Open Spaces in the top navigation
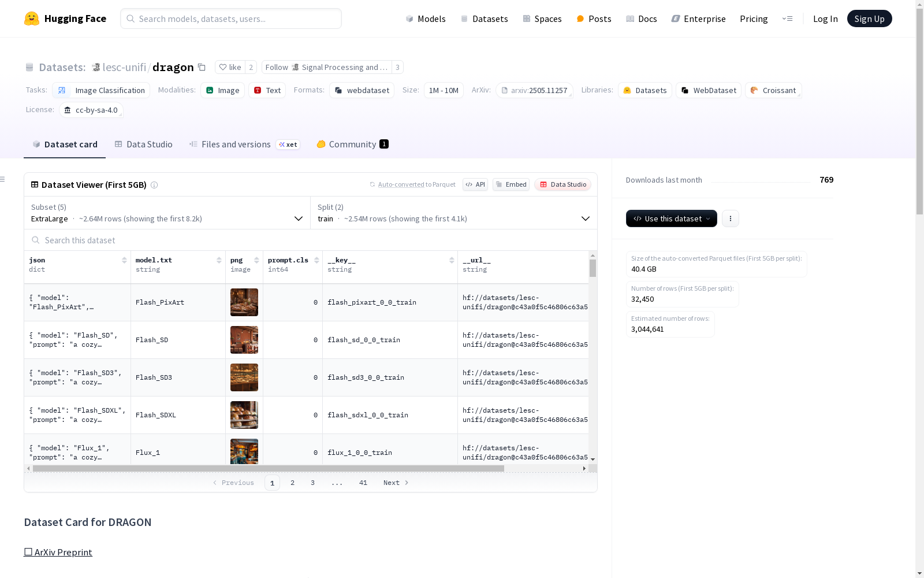The width and height of the screenshot is (924, 578). [x=542, y=18]
